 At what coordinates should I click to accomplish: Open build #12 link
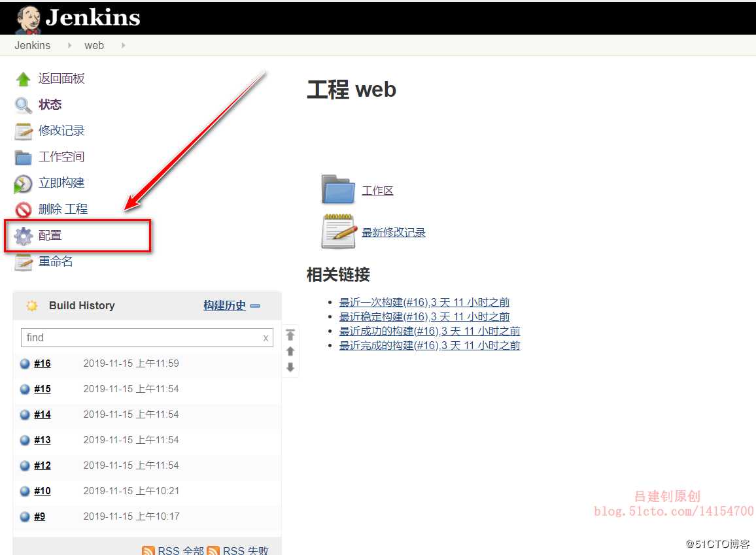[43, 466]
